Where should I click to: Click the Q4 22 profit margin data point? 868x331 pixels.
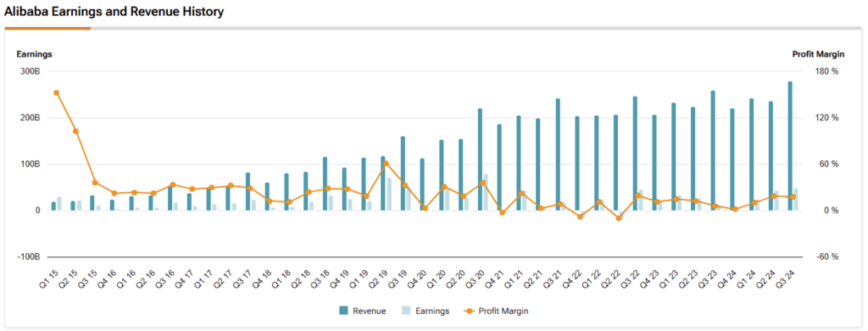[580, 217]
